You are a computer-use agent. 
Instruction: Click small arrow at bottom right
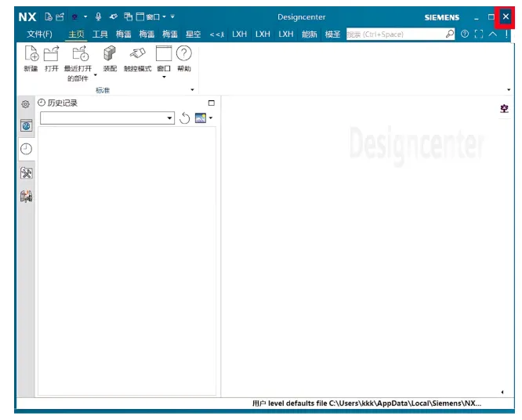click(502, 392)
